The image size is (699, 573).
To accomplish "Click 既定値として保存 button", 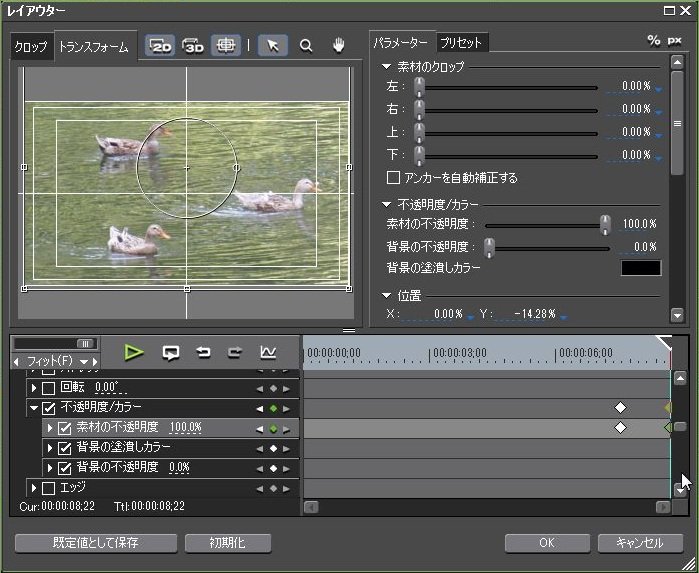I will [x=96, y=543].
